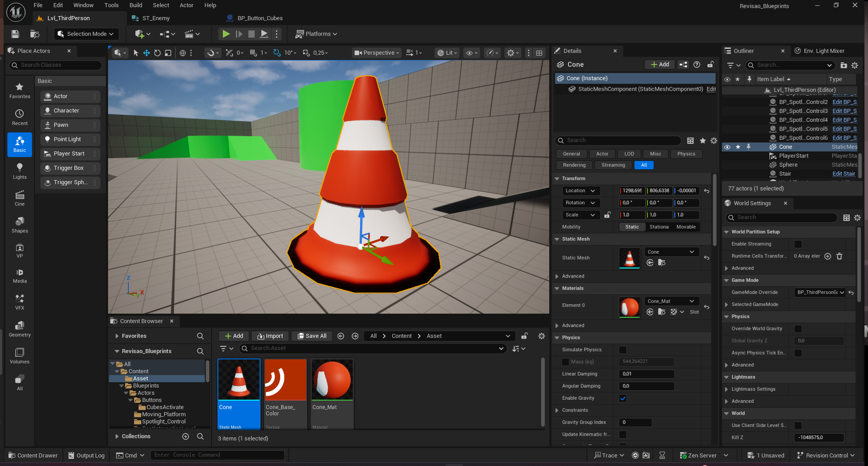Open Content Browser settings gear
This screenshot has width=868, height=466.
pyautogui.click(x=542, y=336)
